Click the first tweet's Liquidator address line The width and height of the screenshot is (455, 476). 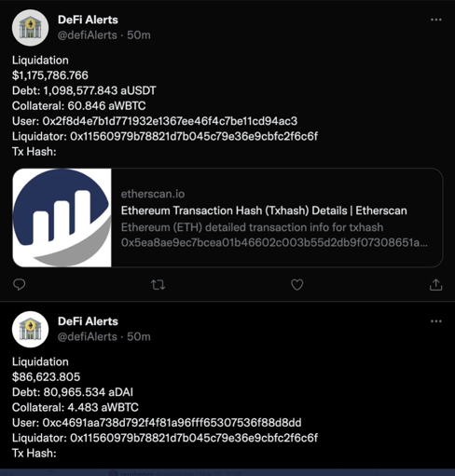coord(165,136)
